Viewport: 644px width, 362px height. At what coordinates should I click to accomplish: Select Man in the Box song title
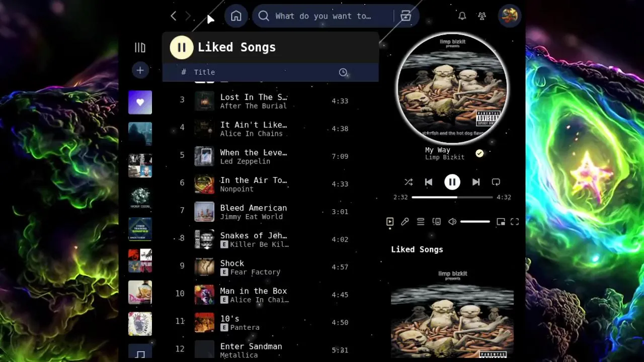pyautogui.click(x=254, y=291)
